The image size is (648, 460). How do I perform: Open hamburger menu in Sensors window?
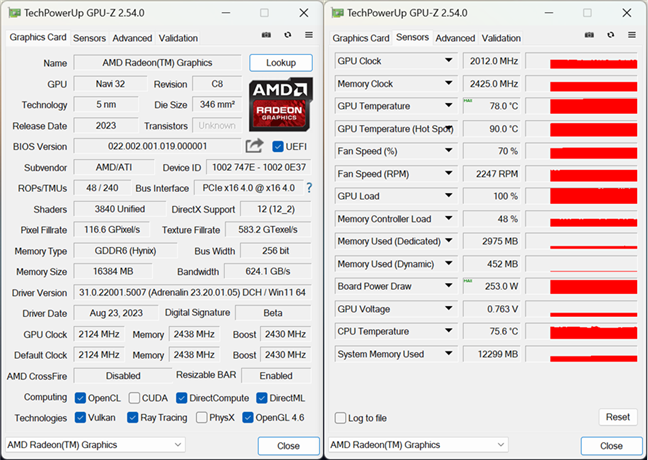point(632,35)
